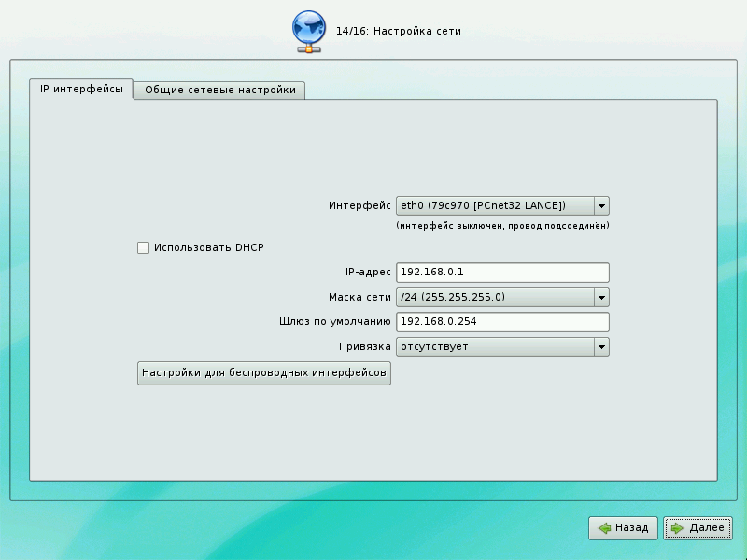
Task: Open Настройки для беспроводных интерфейсов
Action: pyautogui.click(x=263, y=373)
